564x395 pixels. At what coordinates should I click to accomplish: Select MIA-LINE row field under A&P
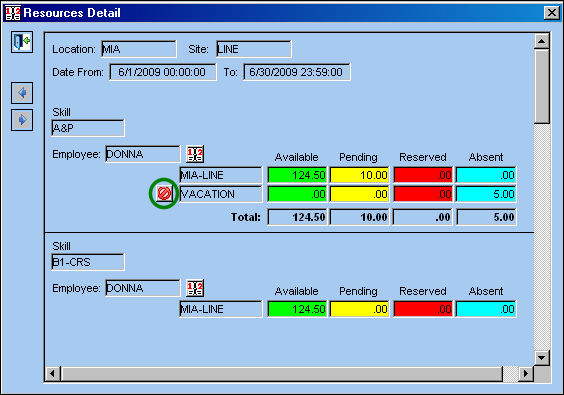pyautogui.click(x=221, y=175)
